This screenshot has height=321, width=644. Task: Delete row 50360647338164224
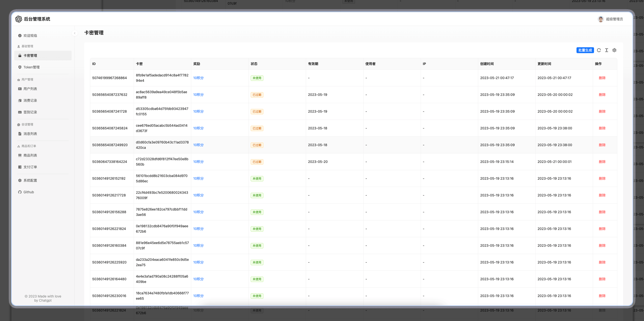point(602,162)
